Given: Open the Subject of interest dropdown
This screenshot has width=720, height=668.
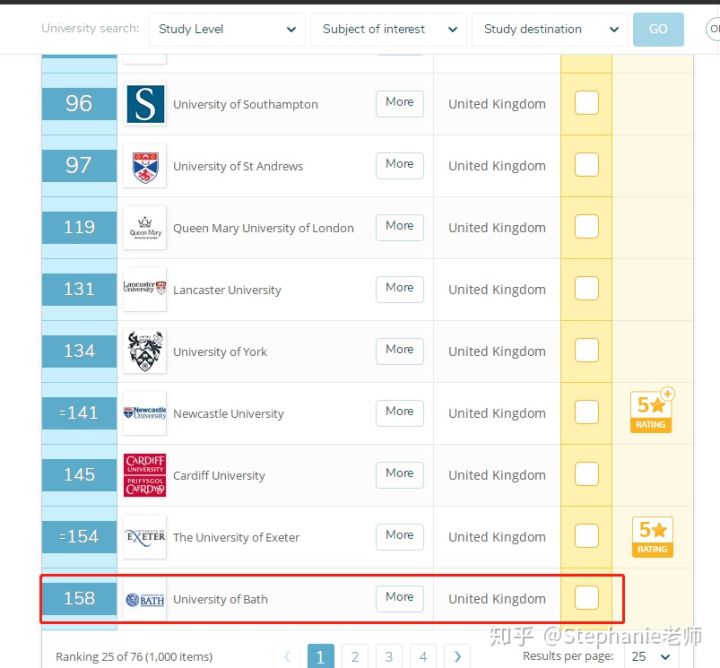Looking at the screenshot, I should (x=388, y=29).
